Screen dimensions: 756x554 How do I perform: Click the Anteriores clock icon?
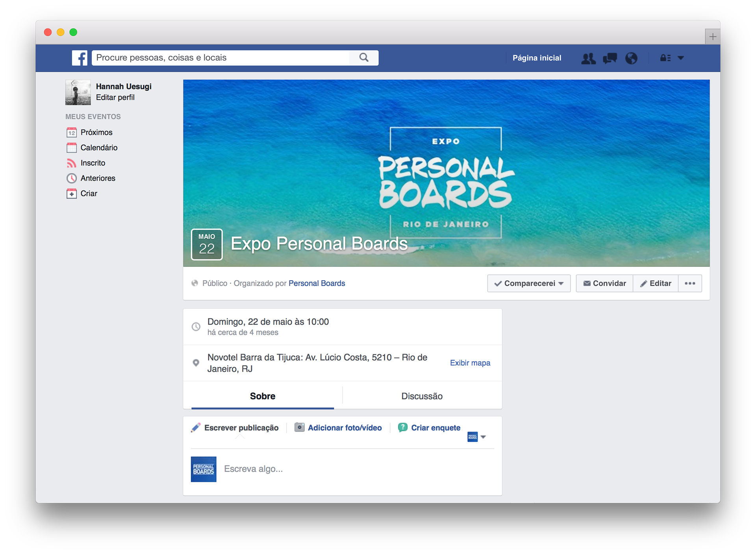[71, 178]
